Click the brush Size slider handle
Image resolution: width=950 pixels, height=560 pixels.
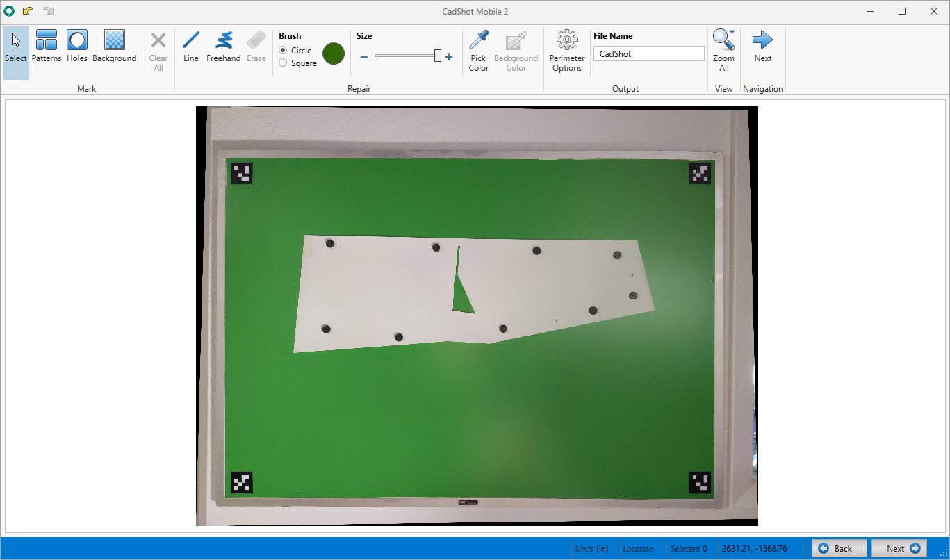tap(438, 56)
